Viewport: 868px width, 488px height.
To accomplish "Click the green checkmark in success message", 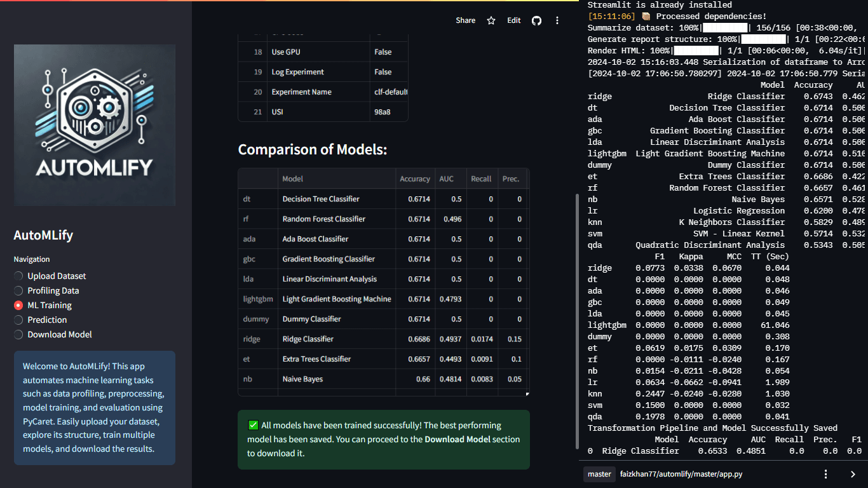I will pos(253,425).
